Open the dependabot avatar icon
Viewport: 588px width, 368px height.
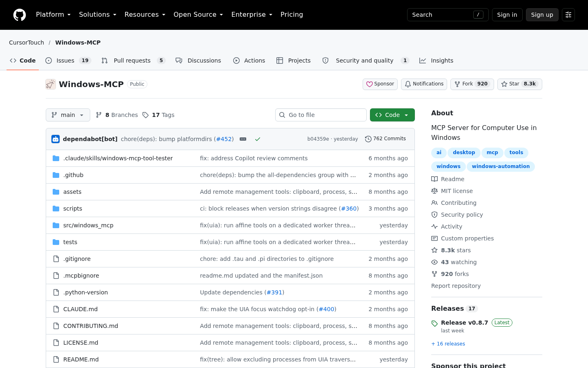click(56, 139)
